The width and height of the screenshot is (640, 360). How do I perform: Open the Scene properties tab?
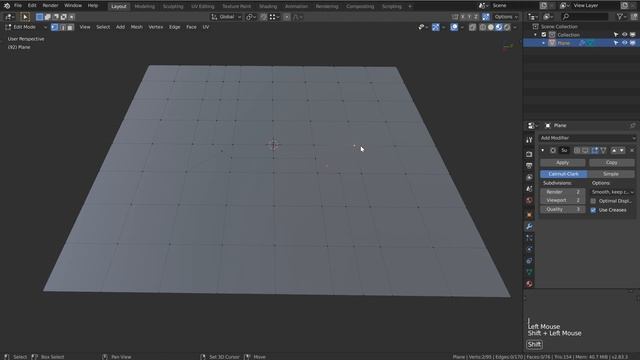529,189
